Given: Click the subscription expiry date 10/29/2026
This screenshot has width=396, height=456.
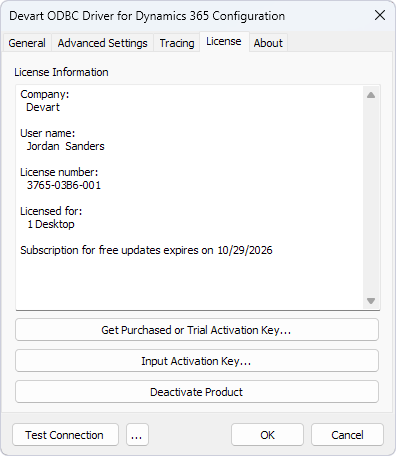Looking at the screenshot, I should tap(245, 250).
